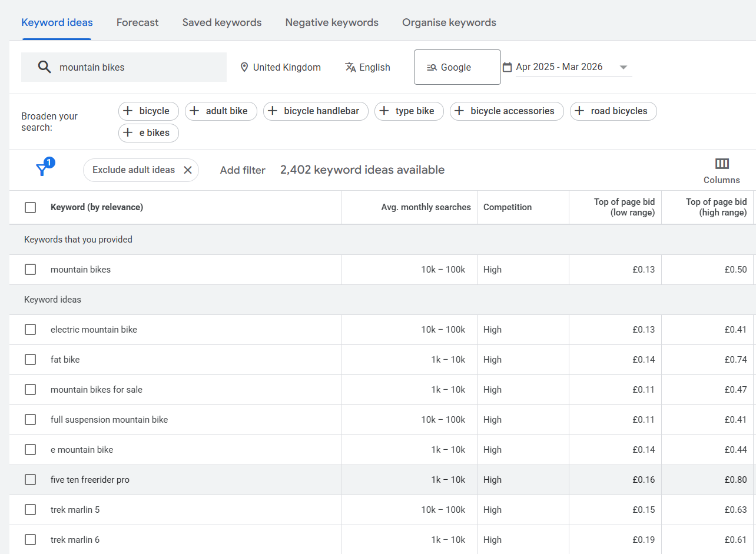Click the language translate icon
The height and width of the screenshot is (554, 756).
coord(350,67)
